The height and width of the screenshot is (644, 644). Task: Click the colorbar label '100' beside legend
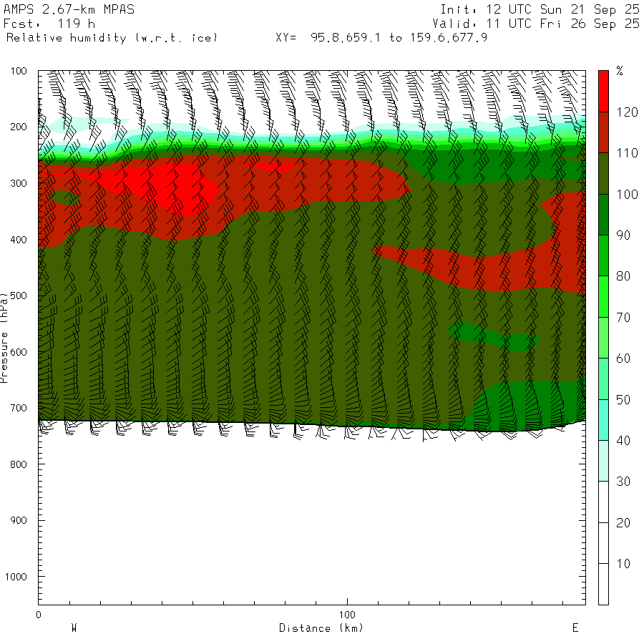(x=627, y=194)
